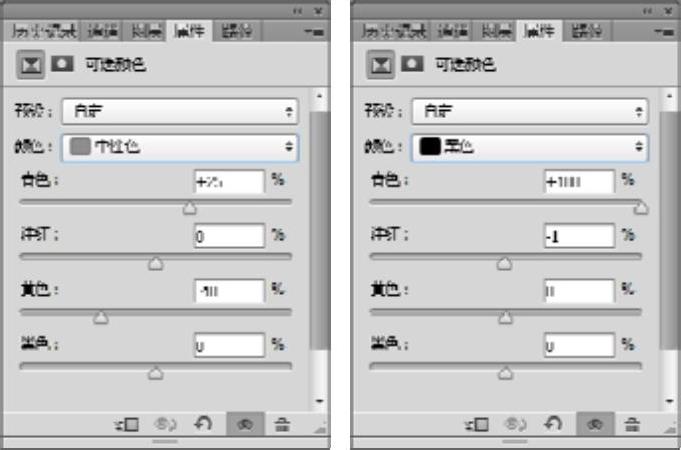
Task: Click clip-to-layer icon in 黑色 panel
Action: (476, 424)
